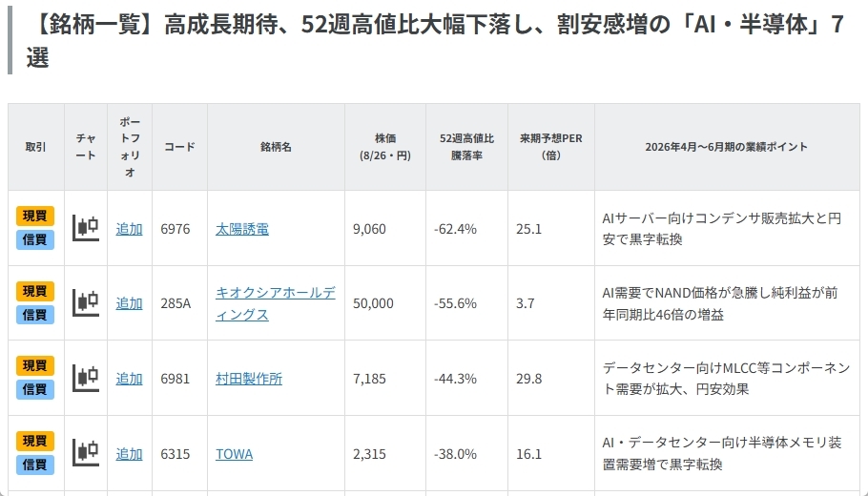Click stock price 2,315

click(x=369, y=454)
